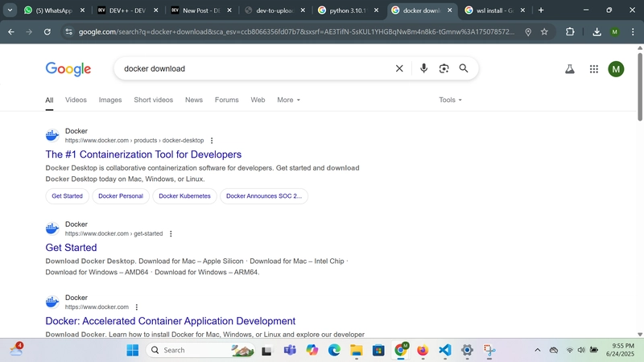Open the Chrome downloads icon

point(597,31)
